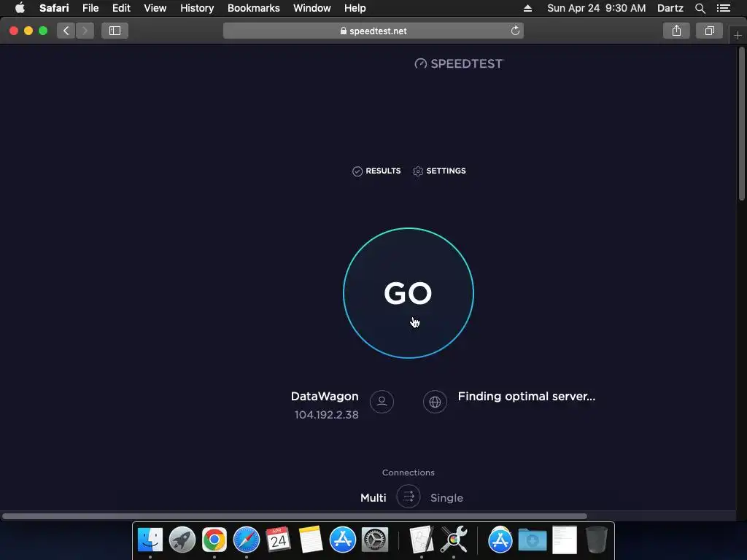Select Single connection mode
This screenshot has height=560, width=747.
coord(446,497)
